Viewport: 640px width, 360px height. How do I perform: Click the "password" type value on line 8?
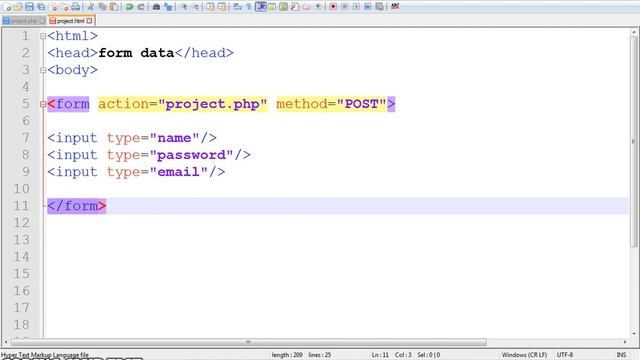tap(192, 155)
